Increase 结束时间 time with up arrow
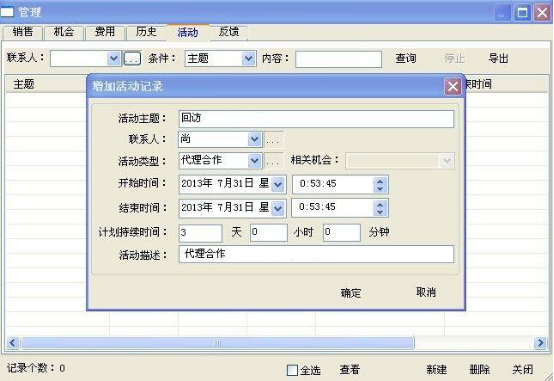This screenshot has height=381, width=554. [380, 204]
